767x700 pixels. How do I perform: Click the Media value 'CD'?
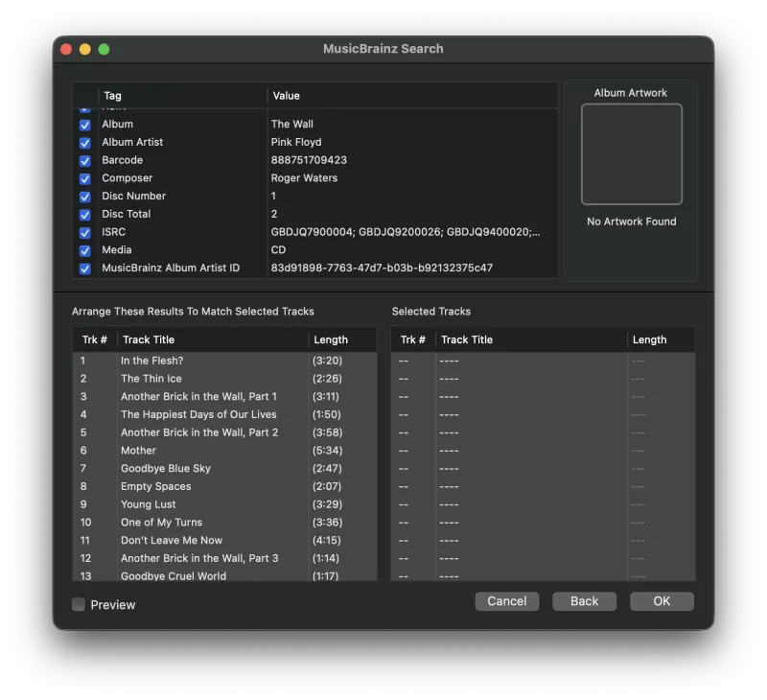278,250
